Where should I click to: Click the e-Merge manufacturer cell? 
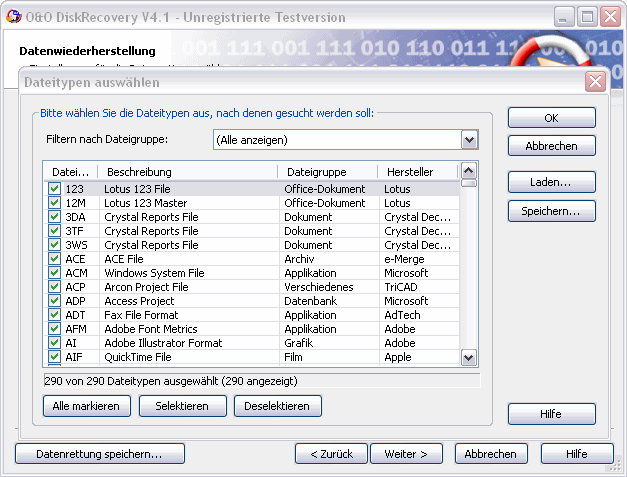[x=404, y=259]
